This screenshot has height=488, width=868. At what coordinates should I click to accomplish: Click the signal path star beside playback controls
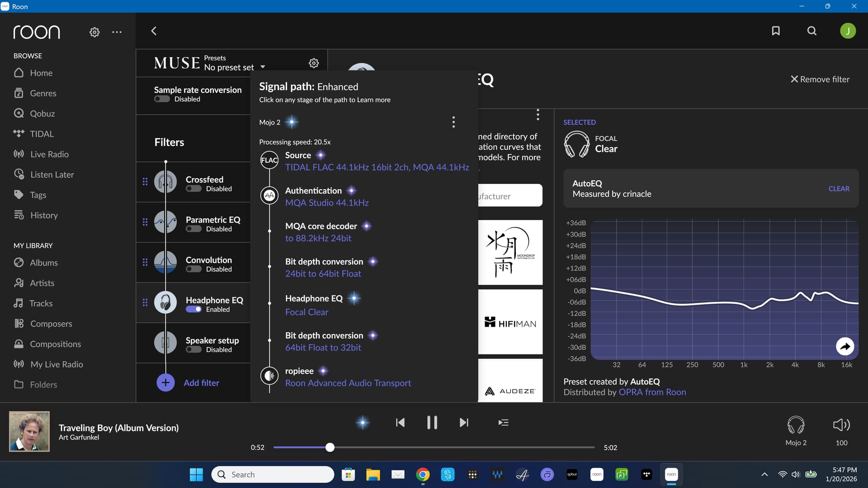363,422
